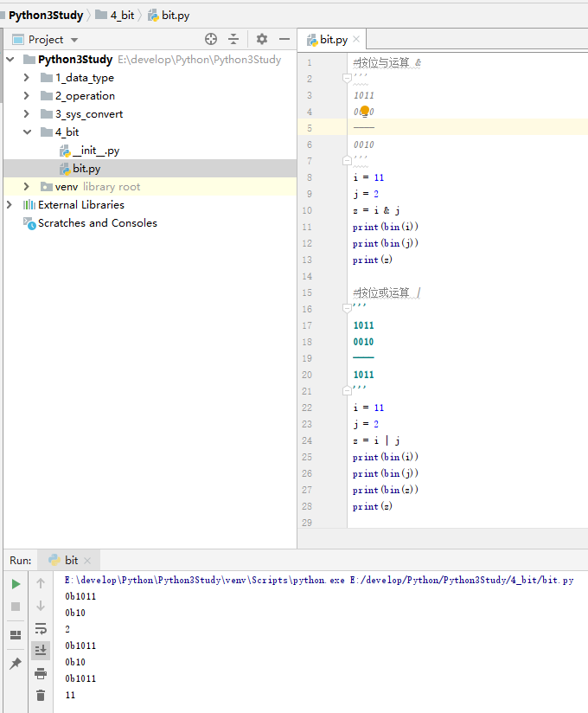This screenshot has height=713, width=588.
Task: Toggle the pin tab icon
Action: [16, 664]
